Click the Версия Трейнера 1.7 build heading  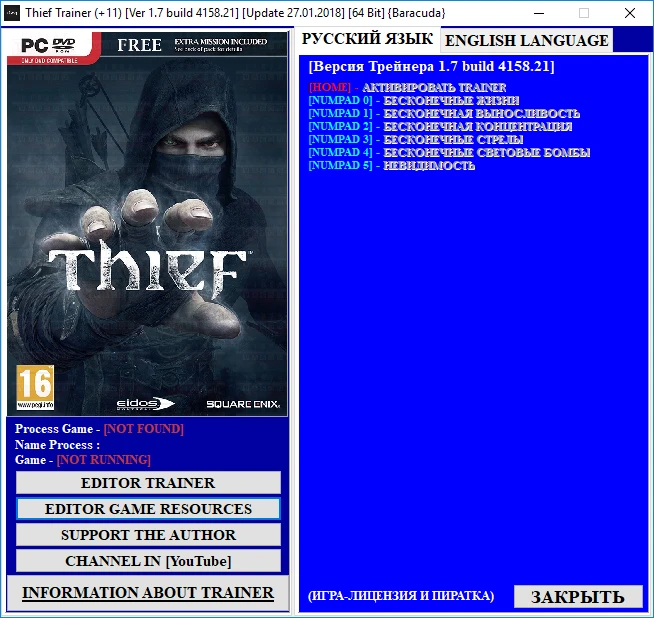click(432, 66)
